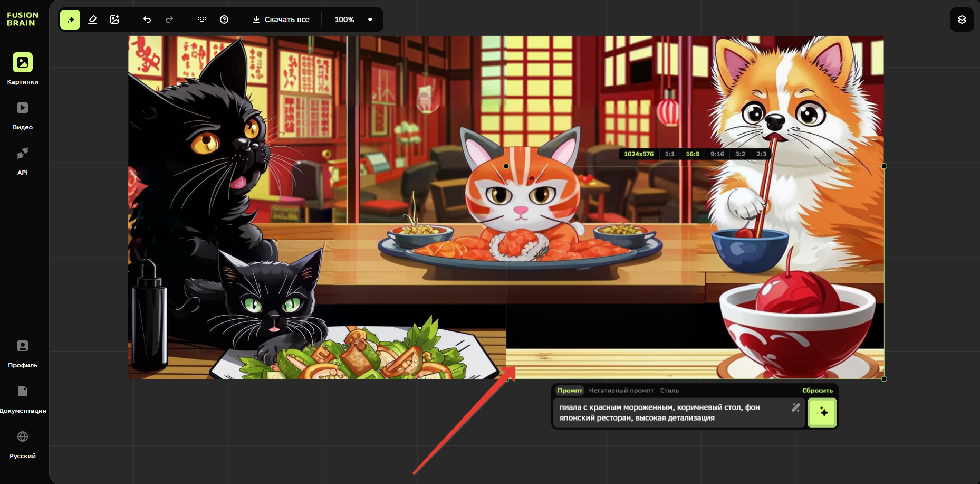Undo the last action
The height and width of the screenshot is (484, 980).
[147, 20]
